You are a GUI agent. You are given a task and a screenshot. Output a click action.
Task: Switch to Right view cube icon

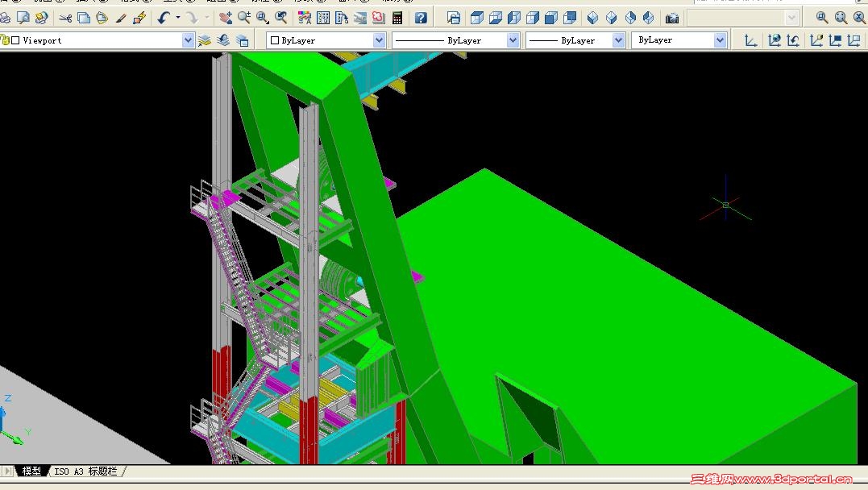pos(533,19)
